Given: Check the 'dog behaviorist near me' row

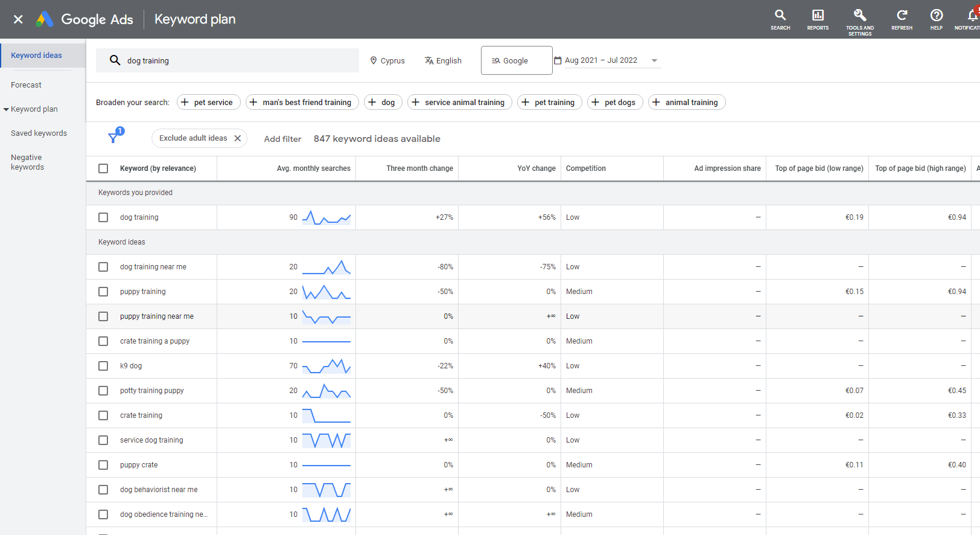Looking at the screenshot, I should (x=103, y=490).
